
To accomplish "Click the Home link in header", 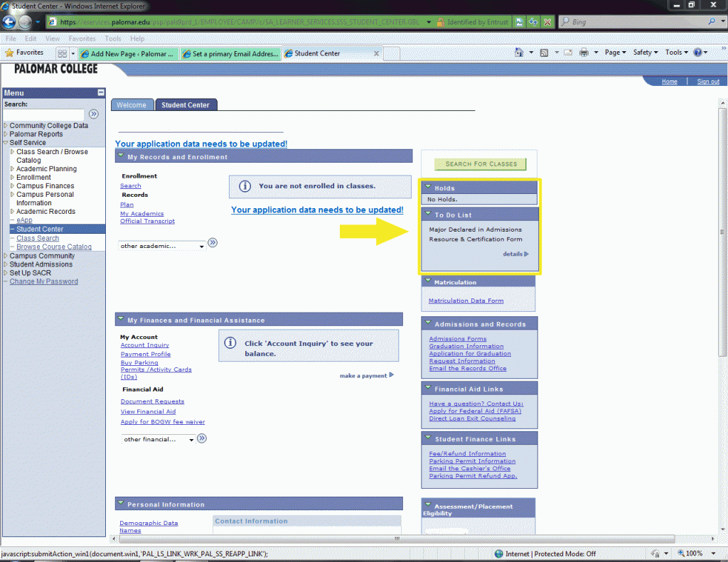I will (669, 82).
